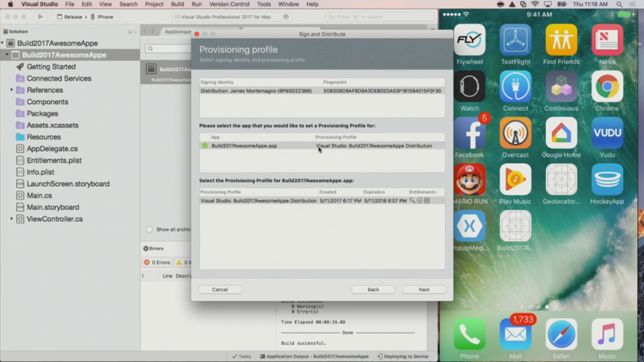Viewport: 644px width, 362px height.
Task: Select the Build2017AwesomeAppe.app row
Action: [x=322, y=145]
